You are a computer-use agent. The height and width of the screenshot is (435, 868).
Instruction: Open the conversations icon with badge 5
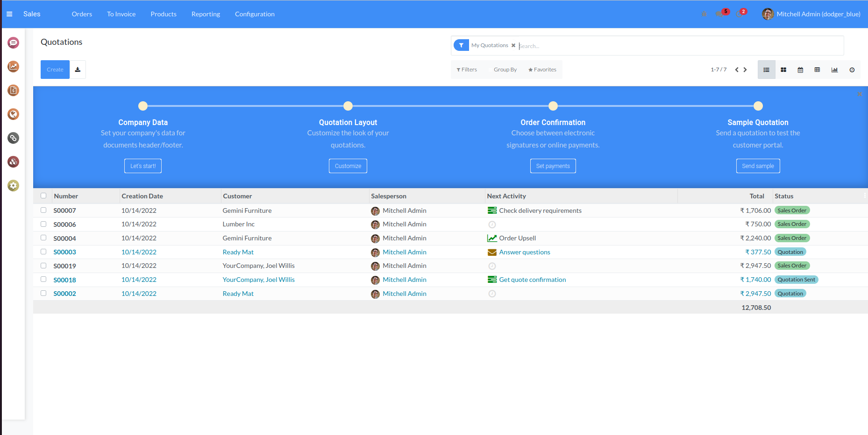[719, 14]
